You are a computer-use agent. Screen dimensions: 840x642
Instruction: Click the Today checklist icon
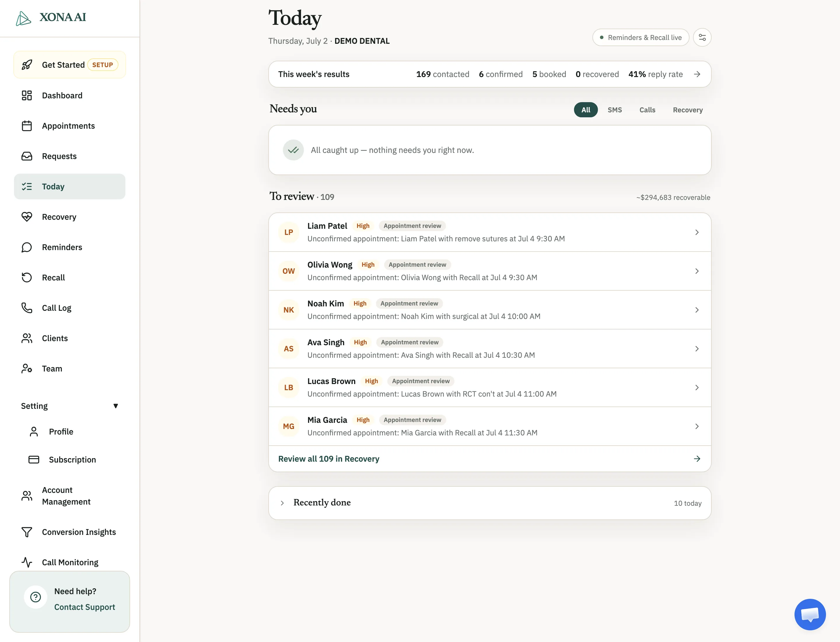27,186
